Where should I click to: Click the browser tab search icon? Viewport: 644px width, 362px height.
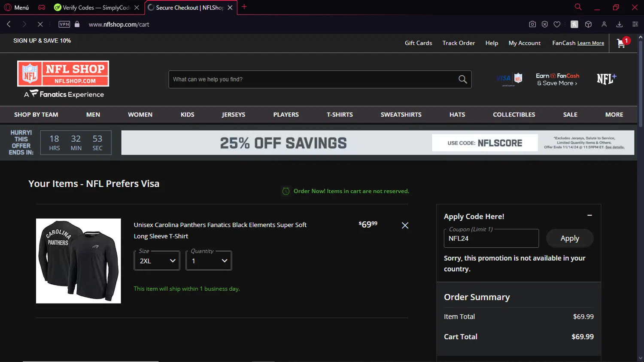pos(578,7)
